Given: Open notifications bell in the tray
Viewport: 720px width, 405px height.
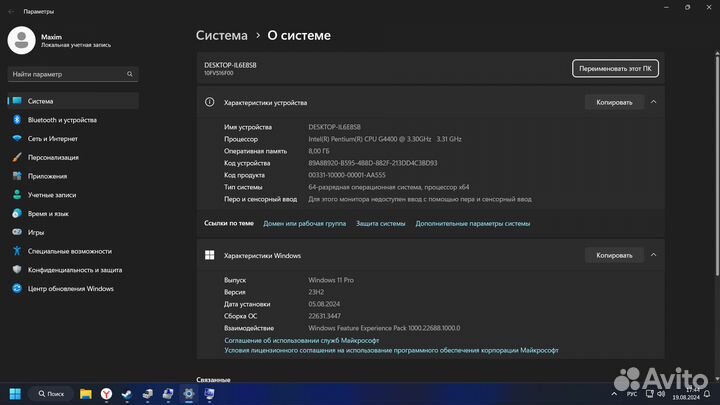Looking at the screenshot, I should (707, 394).
